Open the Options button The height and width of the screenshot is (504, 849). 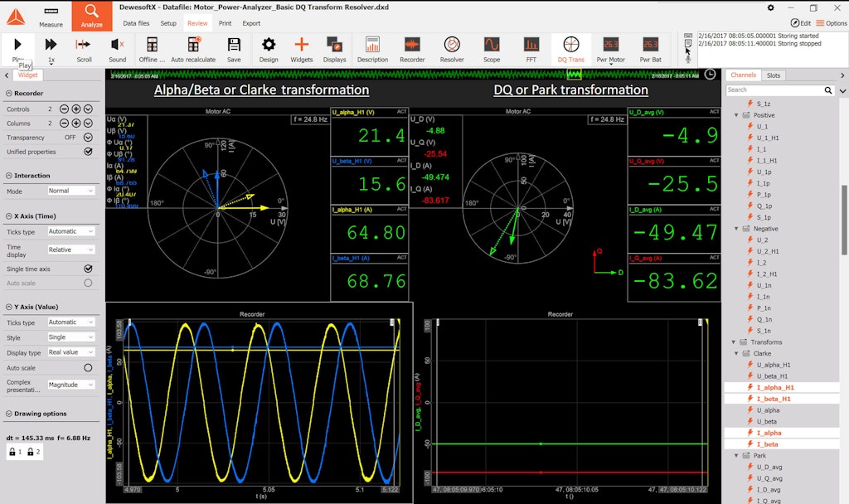(832, 23)
